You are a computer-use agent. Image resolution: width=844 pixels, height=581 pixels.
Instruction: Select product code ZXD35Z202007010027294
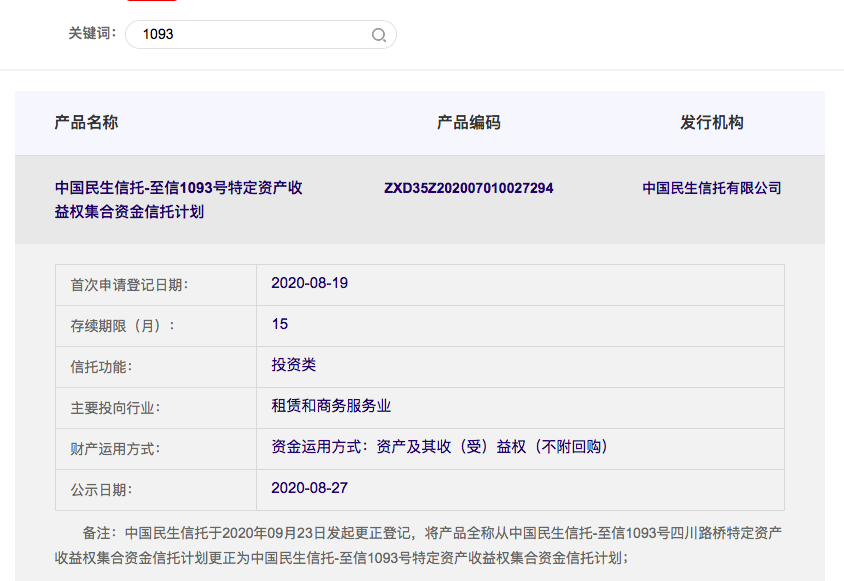point(468,188)
